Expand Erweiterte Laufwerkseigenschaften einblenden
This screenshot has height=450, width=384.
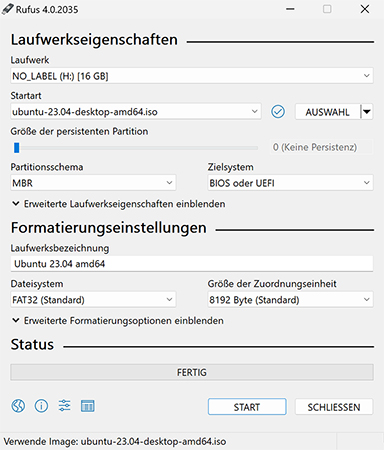click(x=118, y=204)
